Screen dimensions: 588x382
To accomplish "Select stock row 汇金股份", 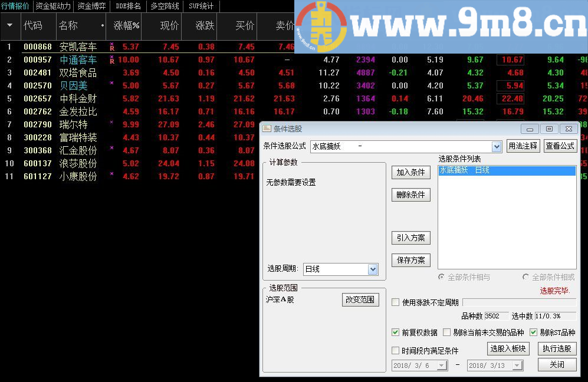I will pyautogui.click(x=129, y=150).
